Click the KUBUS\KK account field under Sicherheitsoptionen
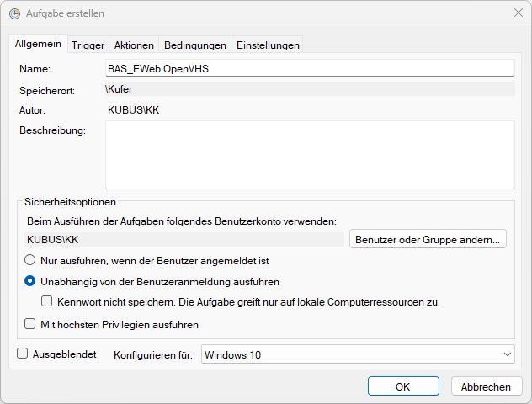The height and width of the screenshot is (404, 532). [x=184, y=240]
